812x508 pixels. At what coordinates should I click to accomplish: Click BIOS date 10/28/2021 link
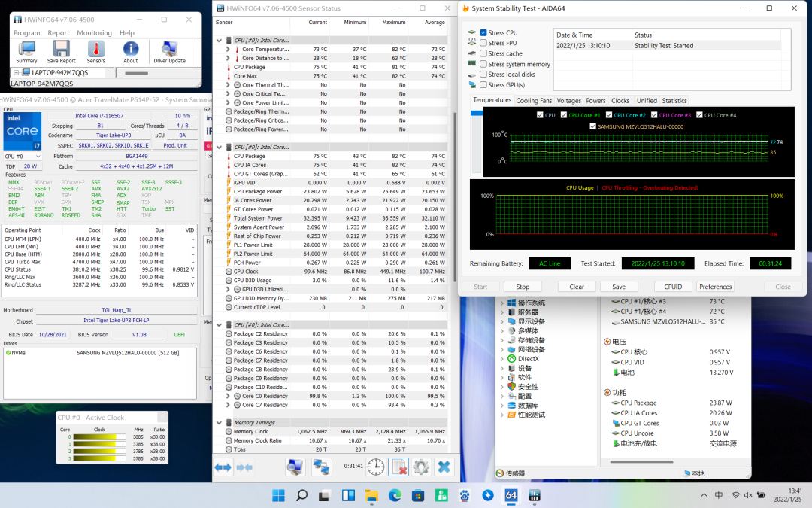53,335
